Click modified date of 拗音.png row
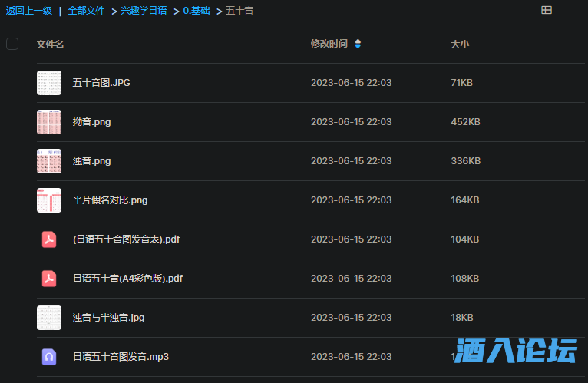588x383 pixels. 352,122
